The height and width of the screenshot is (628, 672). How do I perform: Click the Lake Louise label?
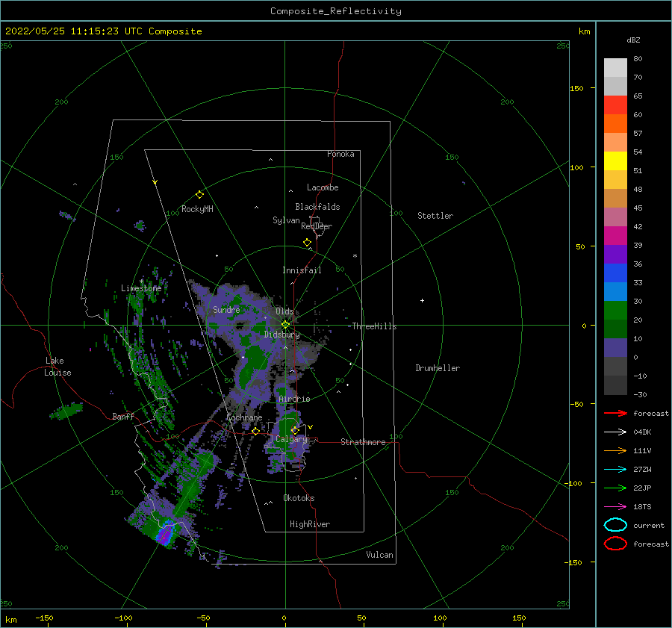tap(57, 367)
